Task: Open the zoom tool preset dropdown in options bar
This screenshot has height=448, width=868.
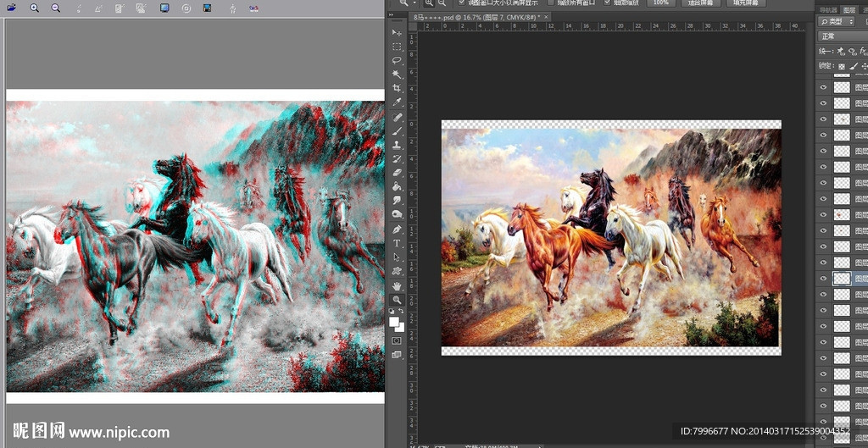Action: (x=409, y=3)
